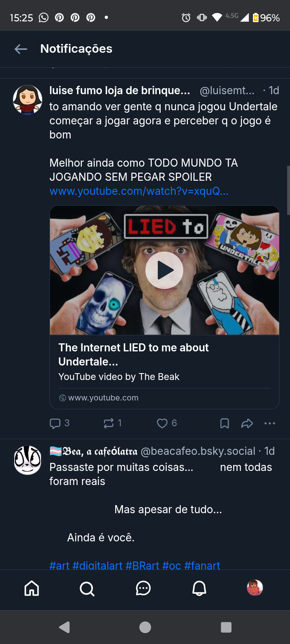Tap the back arrow in the Notificações header
Viewport: 290px width, 644px height.
[x=21, y=49]
